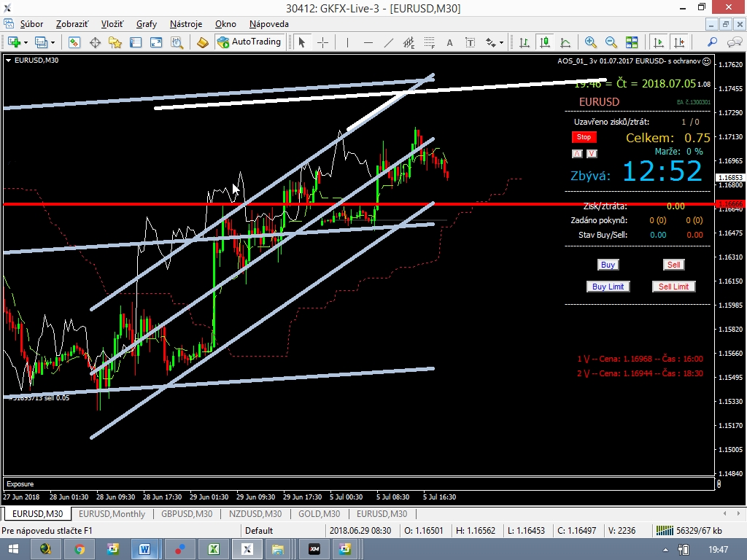Open the Strategy Tester magnifier icon

[x=177, y=42]
